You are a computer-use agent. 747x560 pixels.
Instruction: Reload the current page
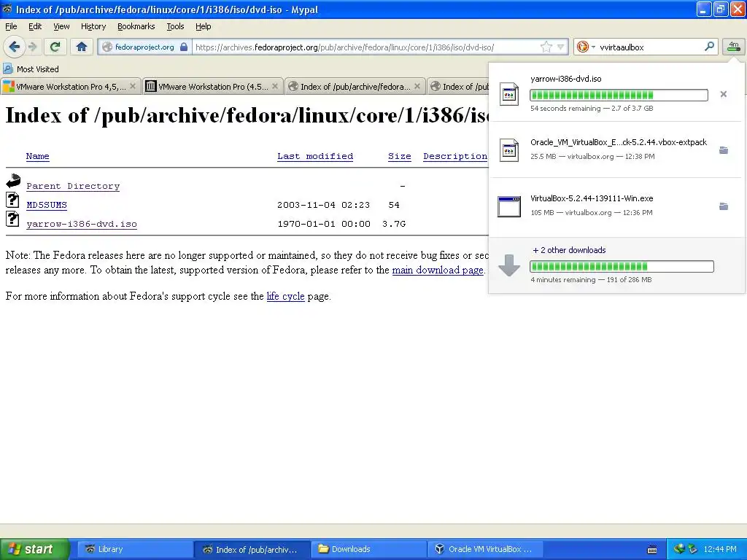coord(55,47)
